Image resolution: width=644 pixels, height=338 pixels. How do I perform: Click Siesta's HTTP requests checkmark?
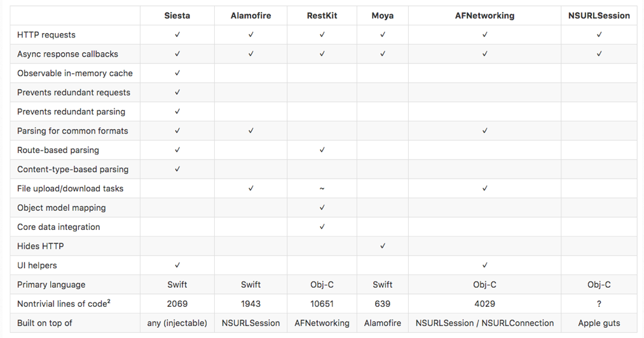click(x=177, y=35)
